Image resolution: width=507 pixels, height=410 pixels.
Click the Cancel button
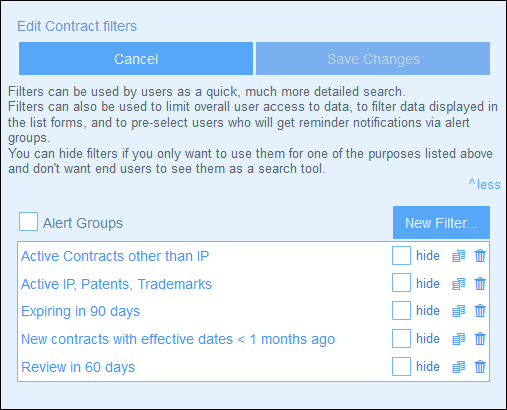point(136,59)
